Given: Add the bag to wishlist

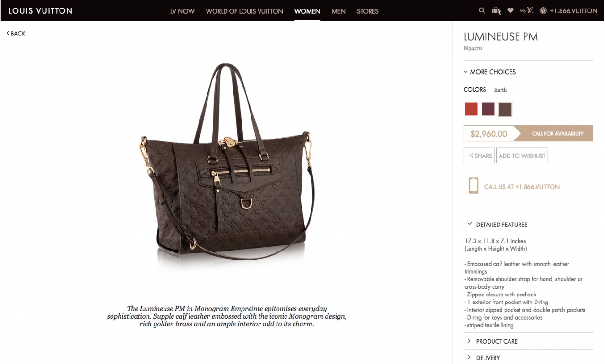Looking at the screenshot, I should [522, 156].
